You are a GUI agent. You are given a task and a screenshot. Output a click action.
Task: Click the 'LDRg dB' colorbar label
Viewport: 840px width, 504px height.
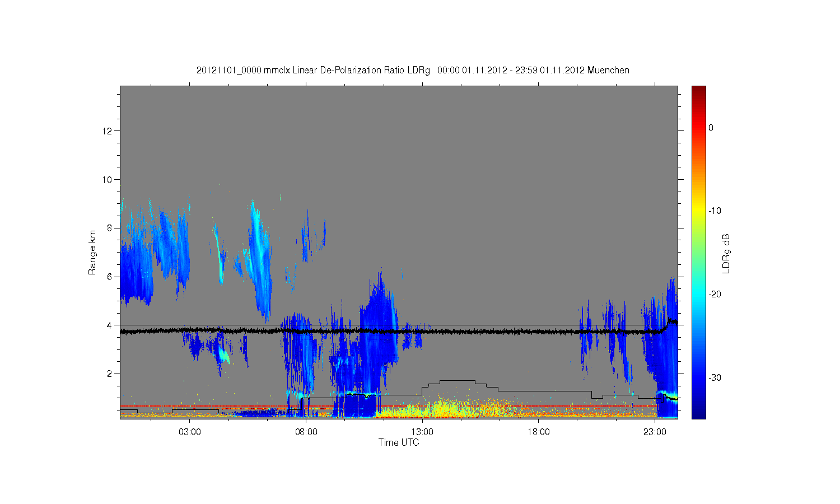pos(726,253)
